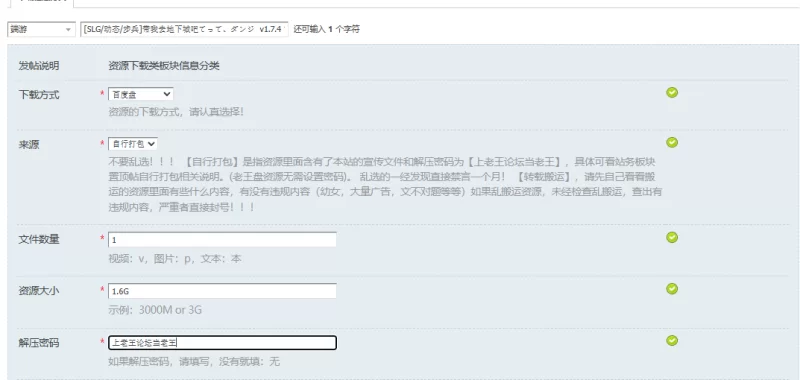Click the 来源 field label
The height and width of the screenshot is (380, 800).
[29, 145]
